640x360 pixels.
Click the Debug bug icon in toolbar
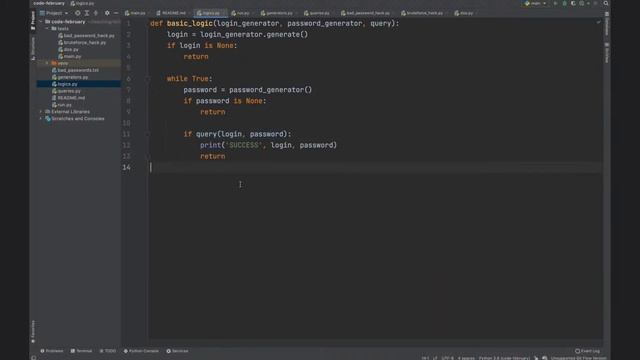coord(564,3)
